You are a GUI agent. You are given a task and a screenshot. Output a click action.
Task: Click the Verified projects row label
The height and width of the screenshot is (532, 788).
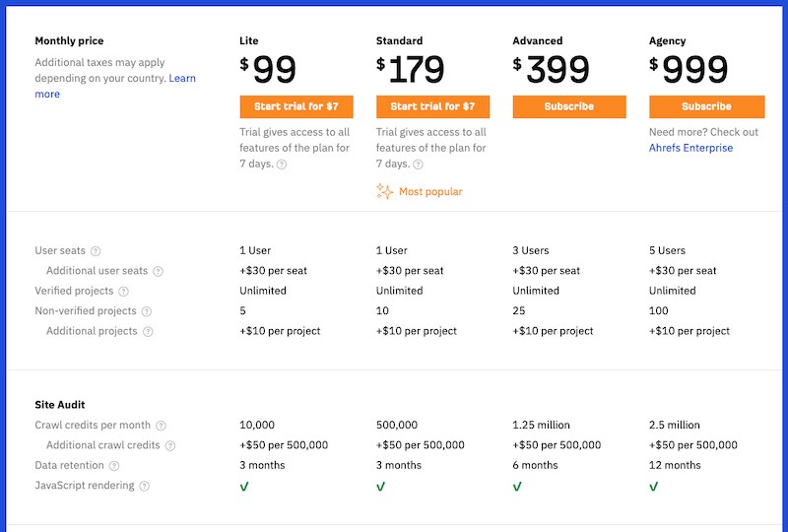pos(74,291)
